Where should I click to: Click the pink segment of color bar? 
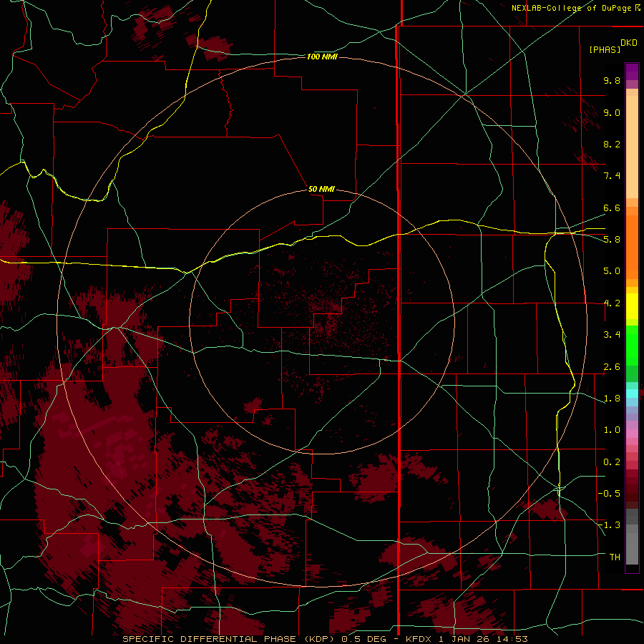click(x=632, y=434)
